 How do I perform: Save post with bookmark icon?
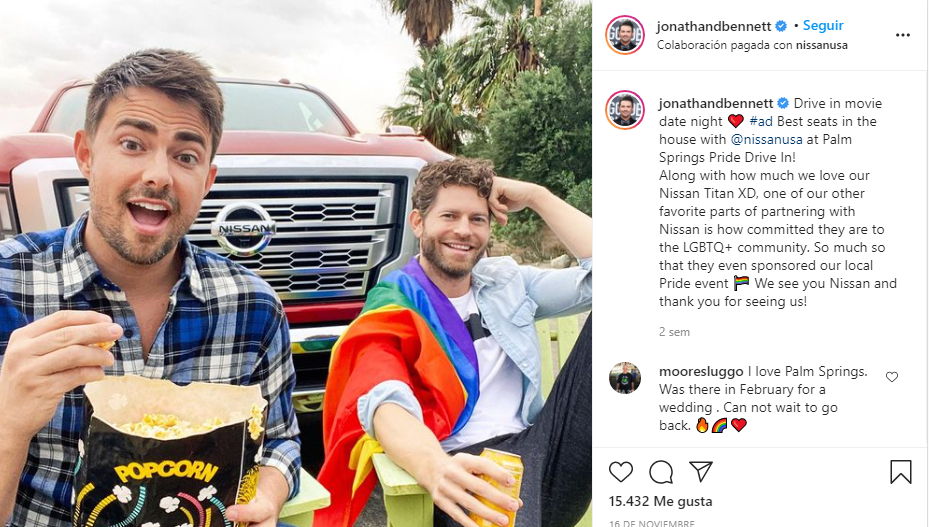901,472
